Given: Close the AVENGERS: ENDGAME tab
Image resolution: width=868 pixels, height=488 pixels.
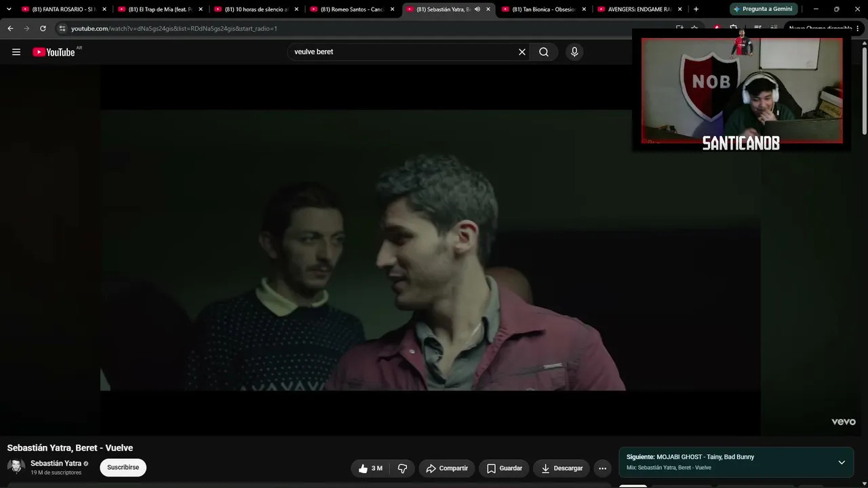Looking at the screenshot, I should point(680,9).
